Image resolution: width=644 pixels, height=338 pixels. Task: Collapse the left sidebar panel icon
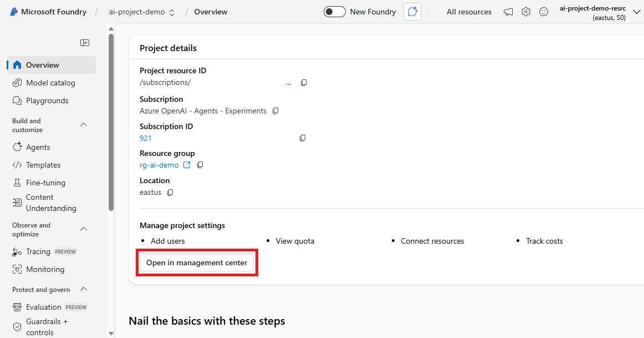pos(85,43)
